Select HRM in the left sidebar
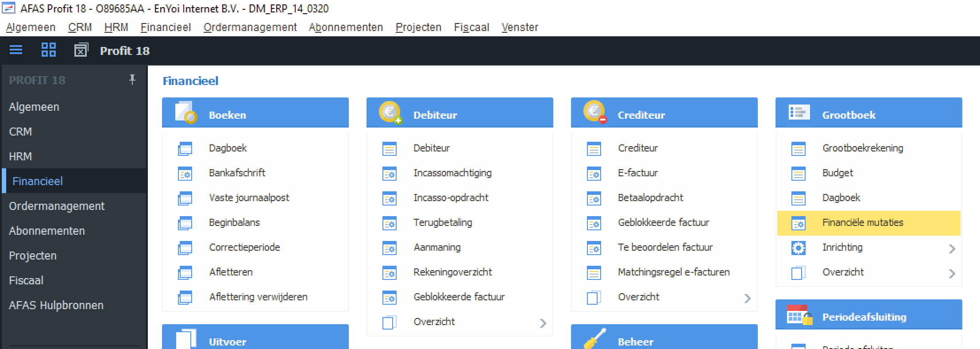The width and height of the screenshot is (980, 349). coord(20,156)
